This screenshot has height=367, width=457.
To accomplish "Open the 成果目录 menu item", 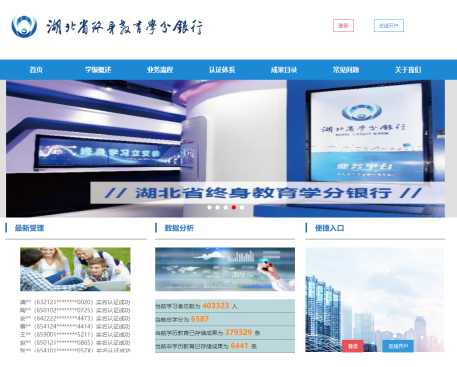I will (x=284, y=70).
